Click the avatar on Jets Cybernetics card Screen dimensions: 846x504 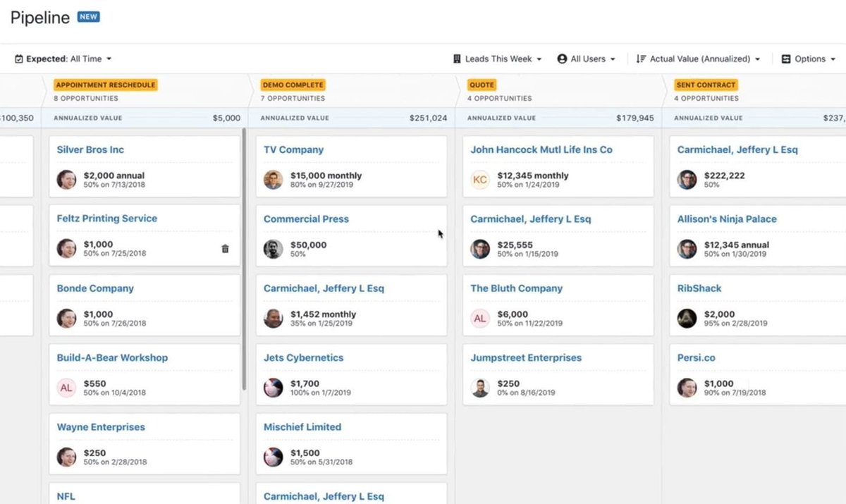tap(274, 388)
